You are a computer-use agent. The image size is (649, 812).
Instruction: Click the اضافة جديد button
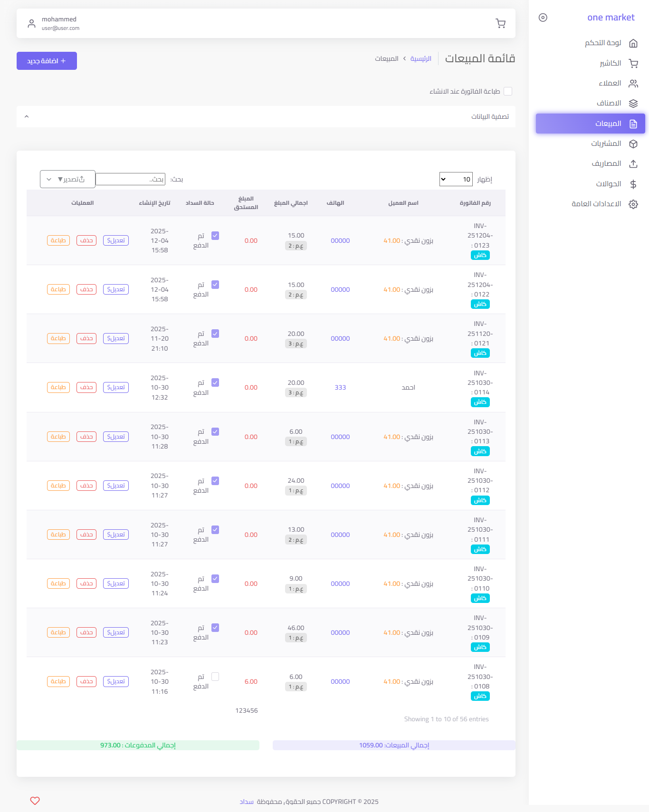[47, 61]
